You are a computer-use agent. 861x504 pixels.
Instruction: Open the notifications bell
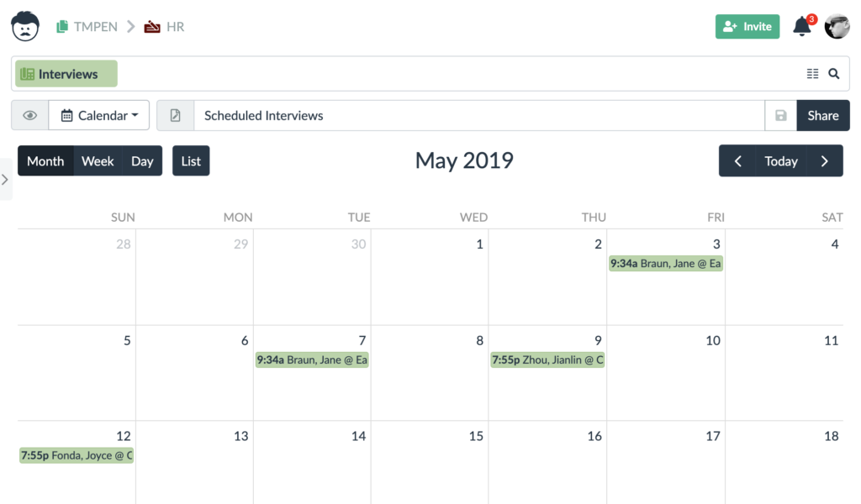pos(802,27)
